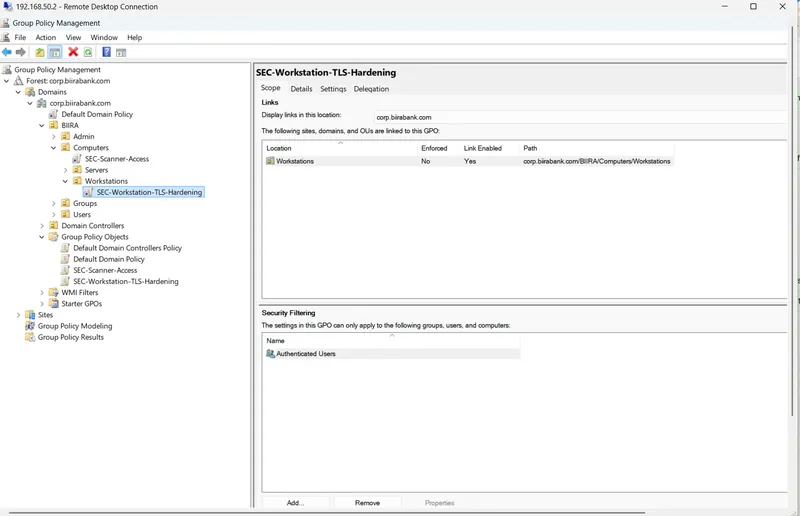Screen dimensions: 800x516
Task: Click the green refresh icon
Action: pos(88,52)
